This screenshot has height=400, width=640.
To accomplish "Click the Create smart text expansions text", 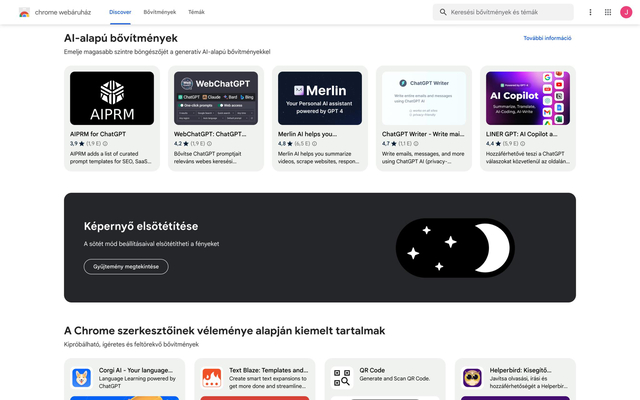I will point(268,382).
